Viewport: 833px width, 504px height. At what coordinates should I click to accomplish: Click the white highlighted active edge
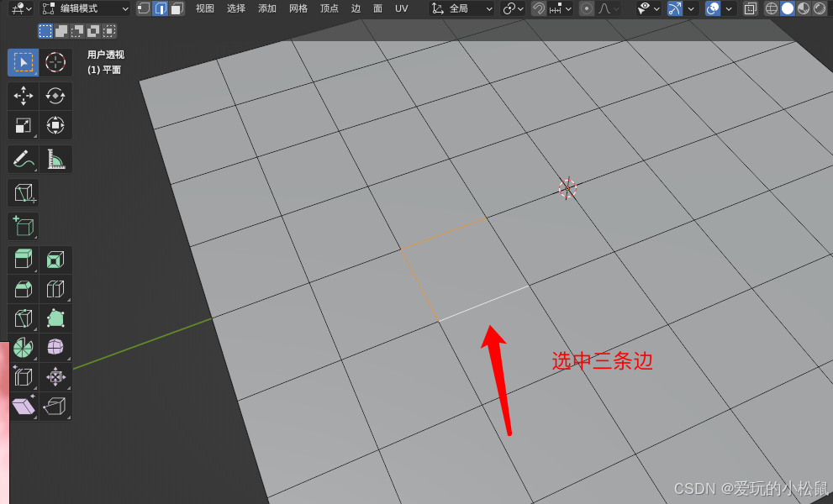click(484, 303)
